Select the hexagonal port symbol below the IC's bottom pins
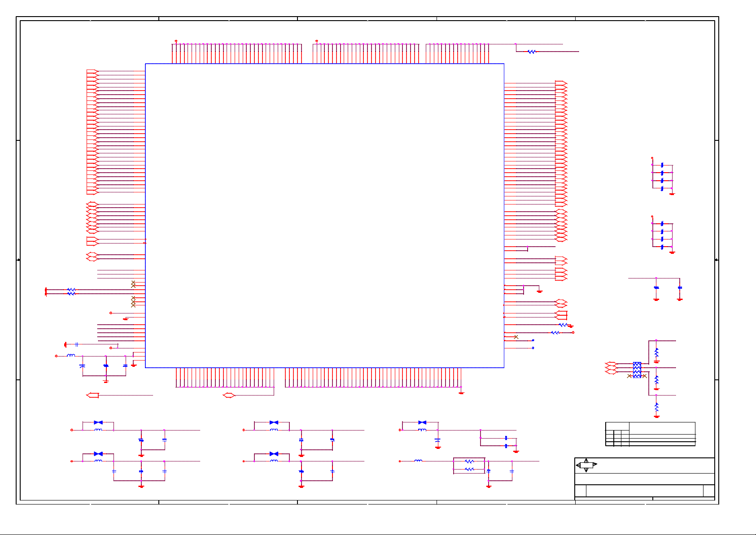This screenshot has width=756, height=535. tap(229, 395)
